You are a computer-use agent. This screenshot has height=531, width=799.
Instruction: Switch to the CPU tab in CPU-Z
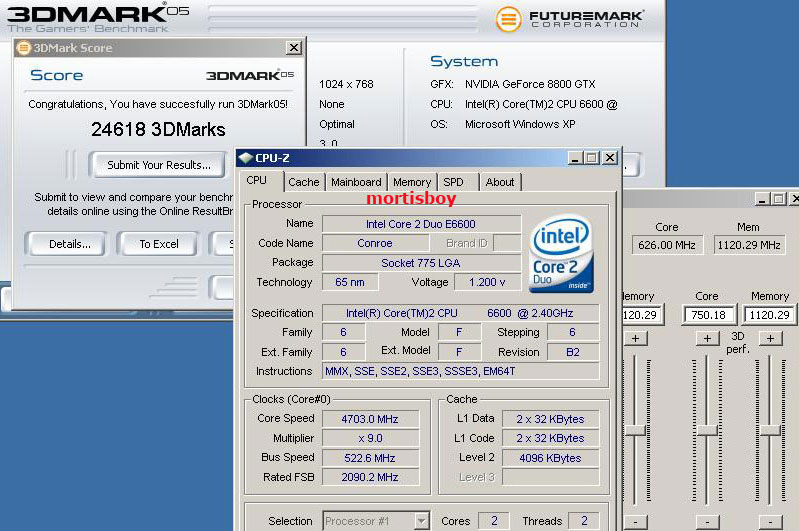pos(256,180)
